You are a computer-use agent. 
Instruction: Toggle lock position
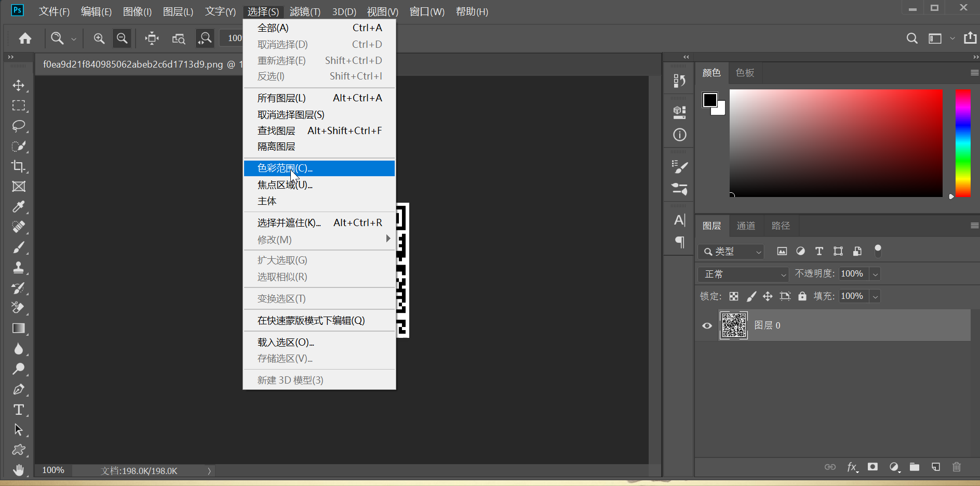click(768, 296)
